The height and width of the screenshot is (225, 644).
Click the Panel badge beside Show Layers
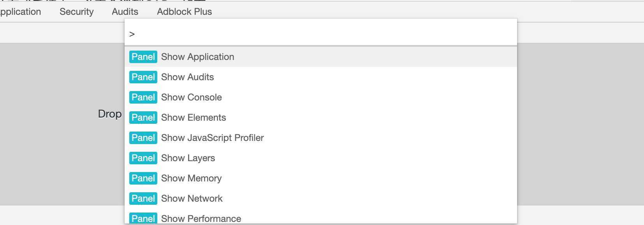pos(143,158)
